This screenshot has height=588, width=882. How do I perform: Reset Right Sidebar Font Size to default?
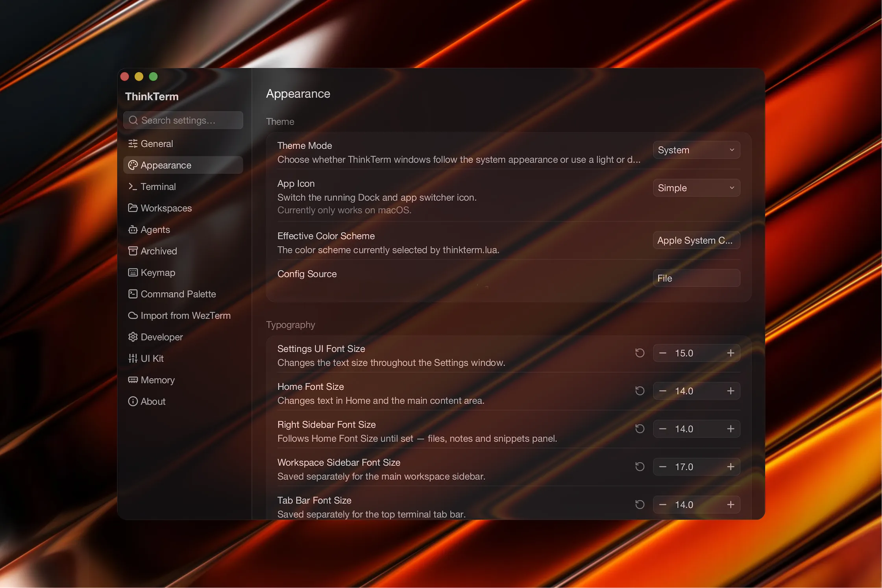(640, 429)
